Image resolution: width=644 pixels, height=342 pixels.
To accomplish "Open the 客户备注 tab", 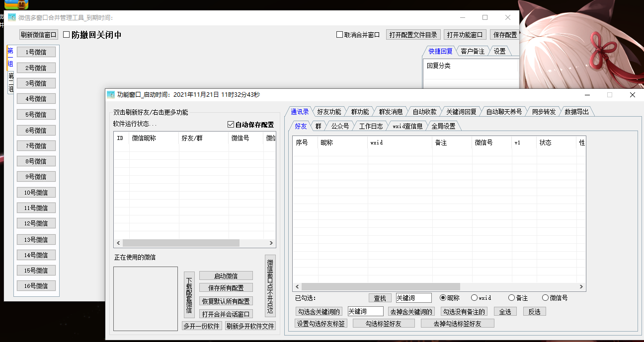I will tap(472, 51).
